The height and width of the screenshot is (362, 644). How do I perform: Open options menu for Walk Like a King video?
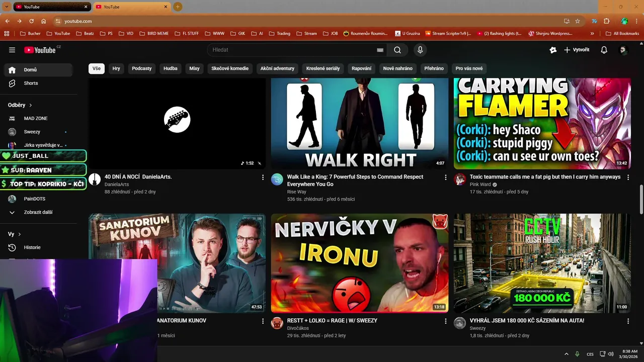coord(445,177)
